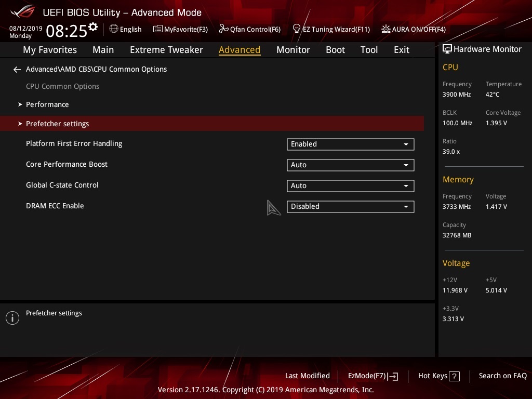532x399 pixels.
Task: Click Last Modified button
Action: 308,376
